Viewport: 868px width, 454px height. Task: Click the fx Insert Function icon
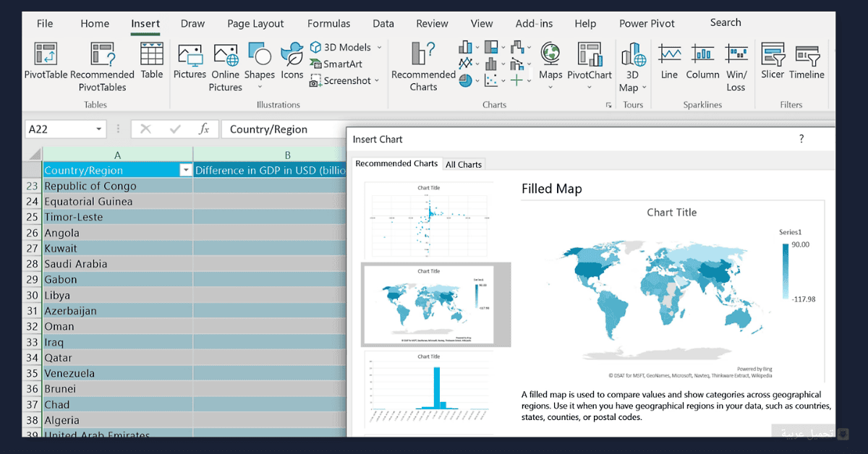coord(204,129)
